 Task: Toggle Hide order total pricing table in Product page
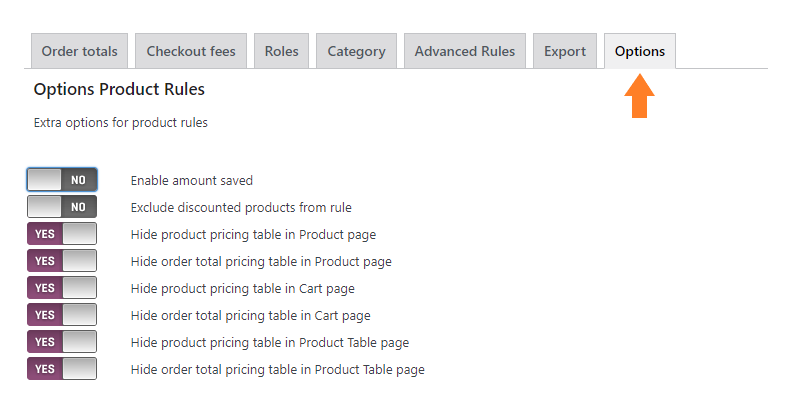coord(62,261)
